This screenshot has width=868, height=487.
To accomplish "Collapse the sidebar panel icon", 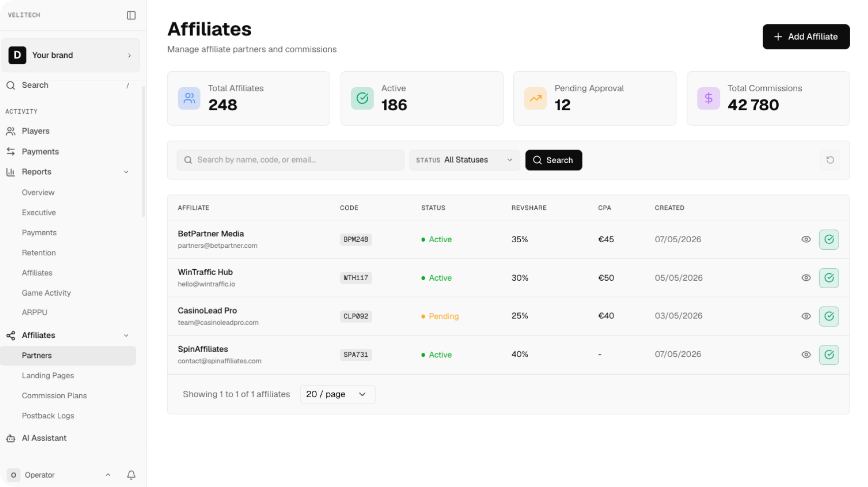I will pos(131,15).
